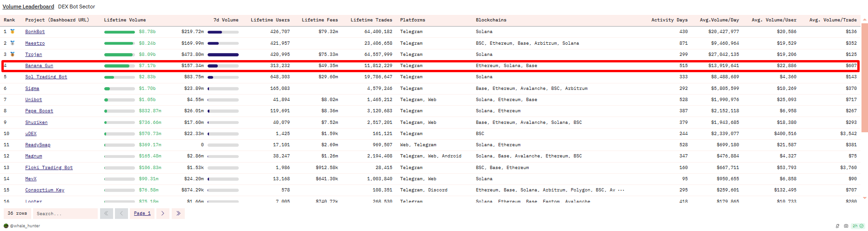Open the @whale_hunter profile link
The height and width of the screenshot is (231, 868).
tap(25, 226)
